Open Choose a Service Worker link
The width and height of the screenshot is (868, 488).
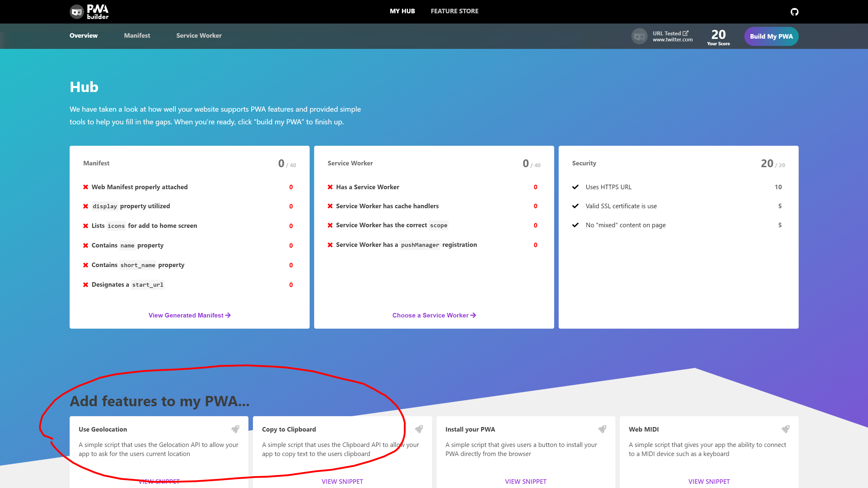click(x=434, y=315)
